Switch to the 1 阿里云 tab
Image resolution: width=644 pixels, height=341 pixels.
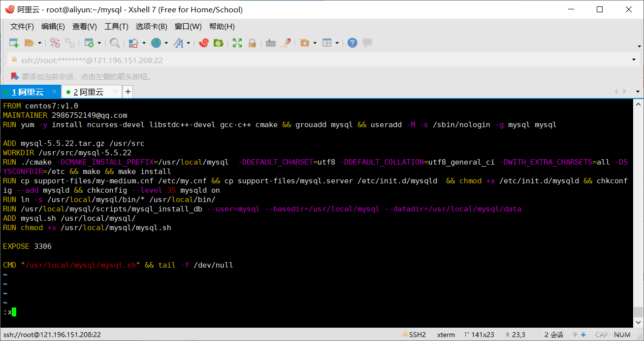coord(31,92)
